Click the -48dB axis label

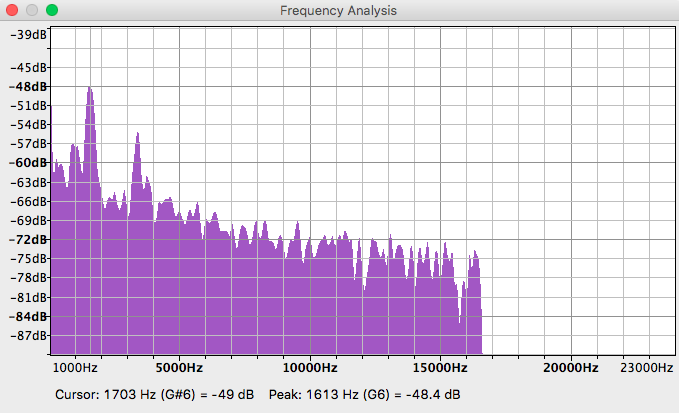(28, 87)
